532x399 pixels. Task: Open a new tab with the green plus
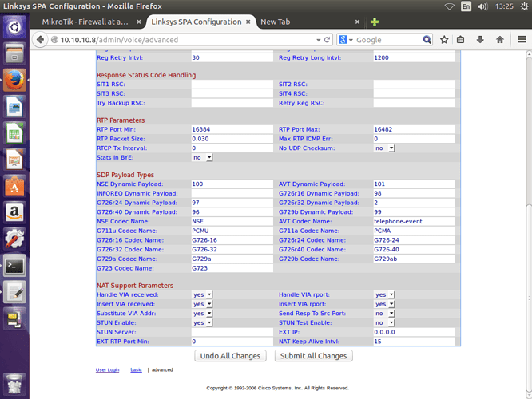(x=375, y=22)
